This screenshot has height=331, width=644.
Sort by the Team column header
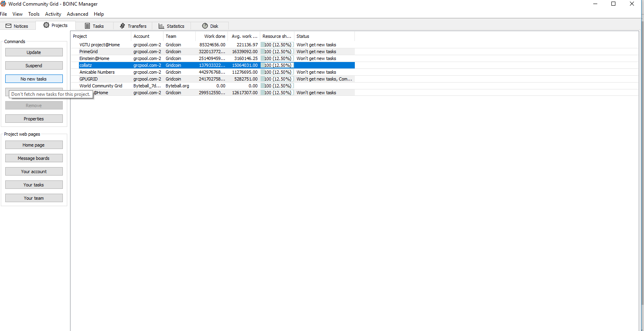coord(179,36)
